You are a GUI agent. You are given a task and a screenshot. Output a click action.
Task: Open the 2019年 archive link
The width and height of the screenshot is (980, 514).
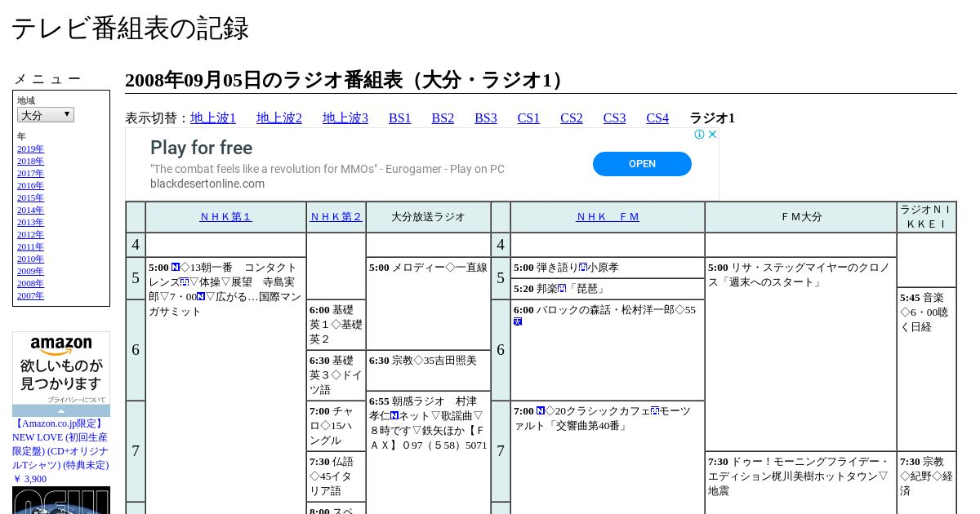[x=30, y=149]
